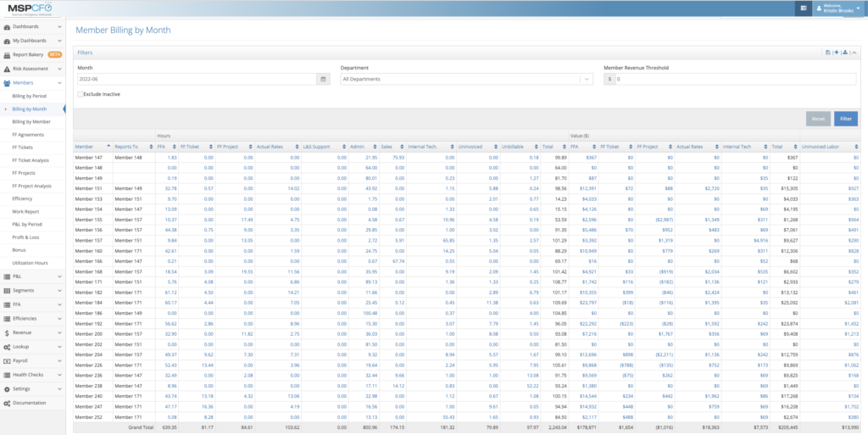
Task: Click the plus icon in Filters header
Action: pyautogui.click(x=836, y=53)
